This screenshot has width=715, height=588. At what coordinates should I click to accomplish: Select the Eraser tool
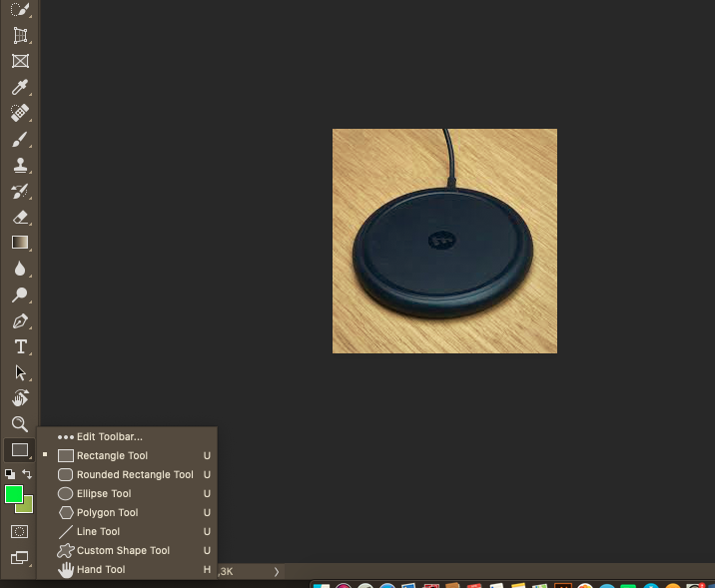(x=20, y=217)
